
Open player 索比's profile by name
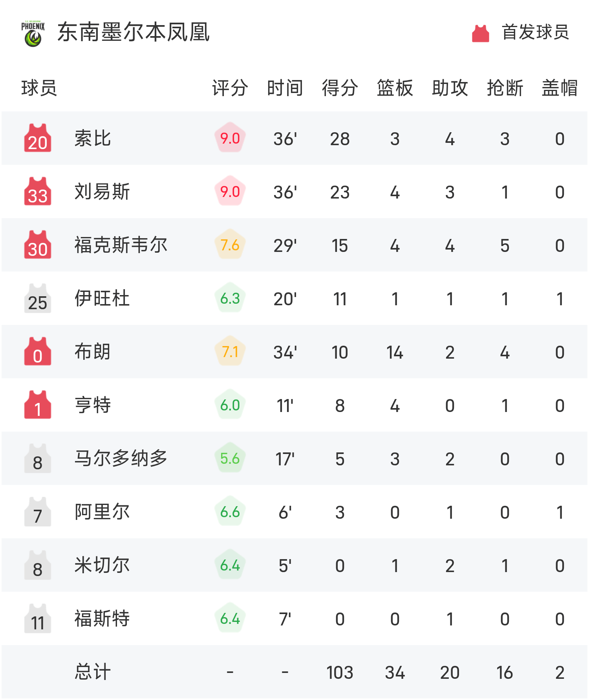[93, 139]
